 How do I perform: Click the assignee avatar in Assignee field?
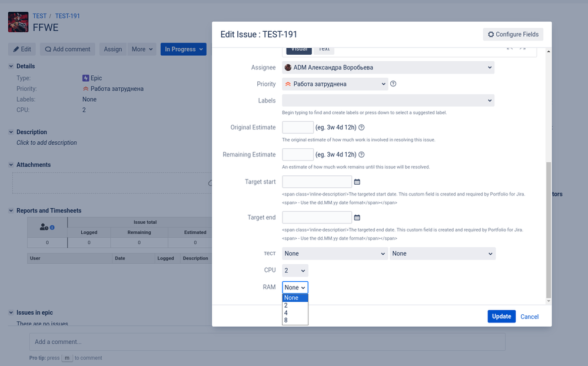pyautogui.click(x=288, y=68)
